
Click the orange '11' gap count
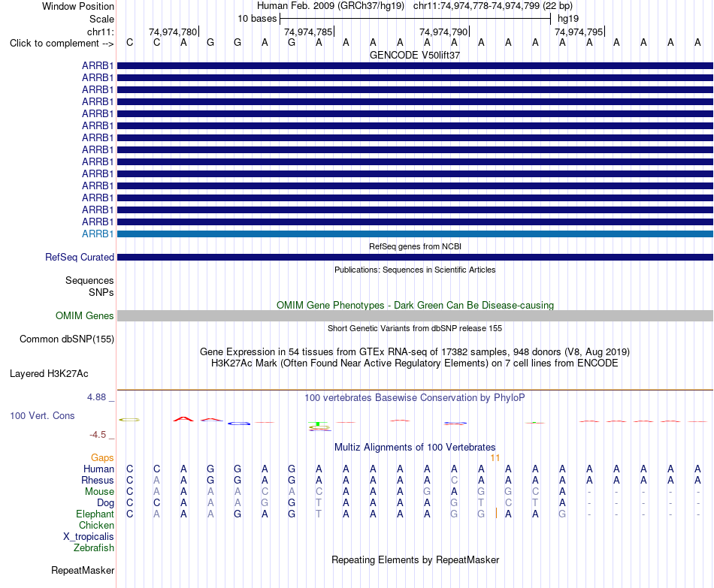[495, 458]
